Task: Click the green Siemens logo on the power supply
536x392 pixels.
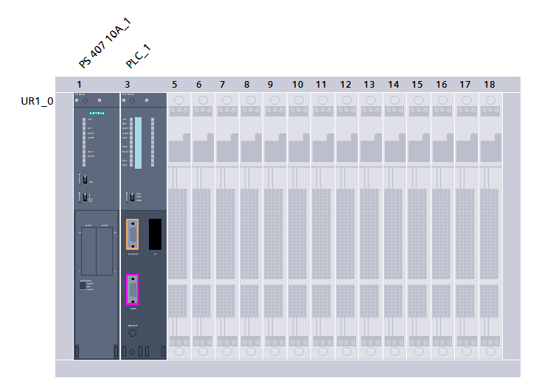Action: (97, 113)
